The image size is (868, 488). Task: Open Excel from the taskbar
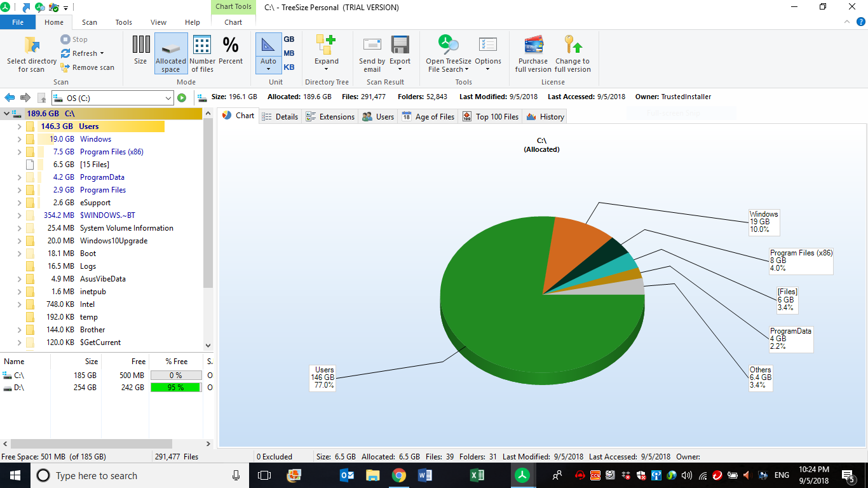[477, 475]
